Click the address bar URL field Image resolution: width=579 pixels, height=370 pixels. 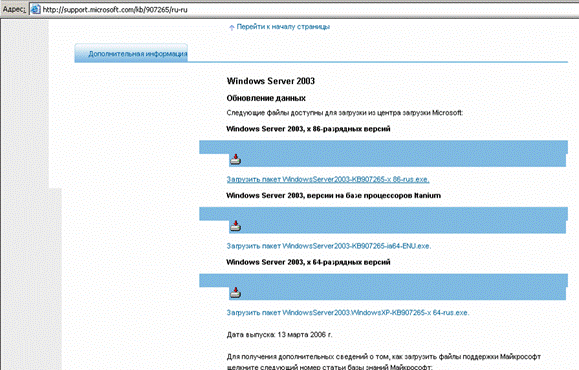click(x=303, y=9)
